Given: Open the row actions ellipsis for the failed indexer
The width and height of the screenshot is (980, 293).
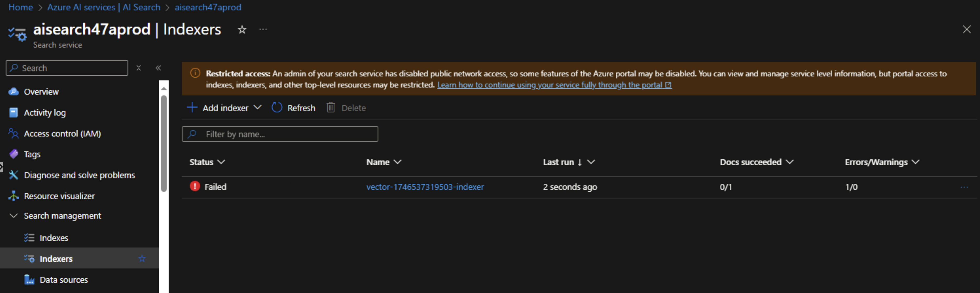Looking at the screenshot, I should point(964,187).
